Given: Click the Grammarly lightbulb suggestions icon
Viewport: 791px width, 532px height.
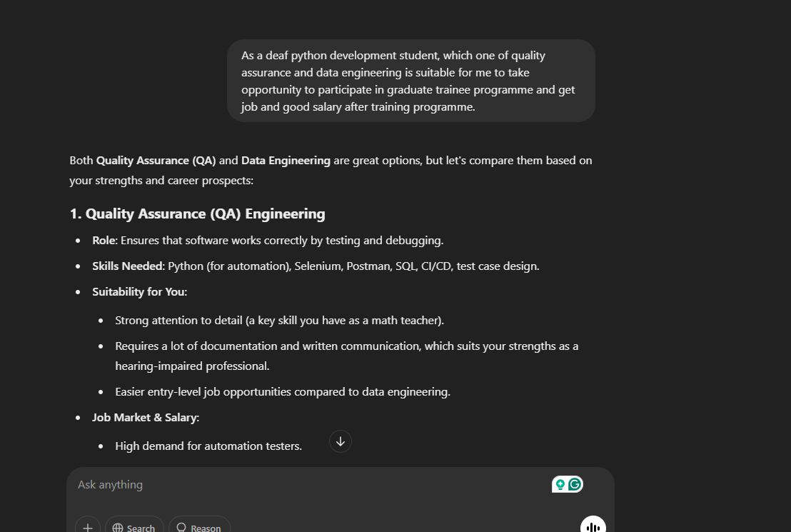Looking at the screenshot, I should tap(560, 485).
